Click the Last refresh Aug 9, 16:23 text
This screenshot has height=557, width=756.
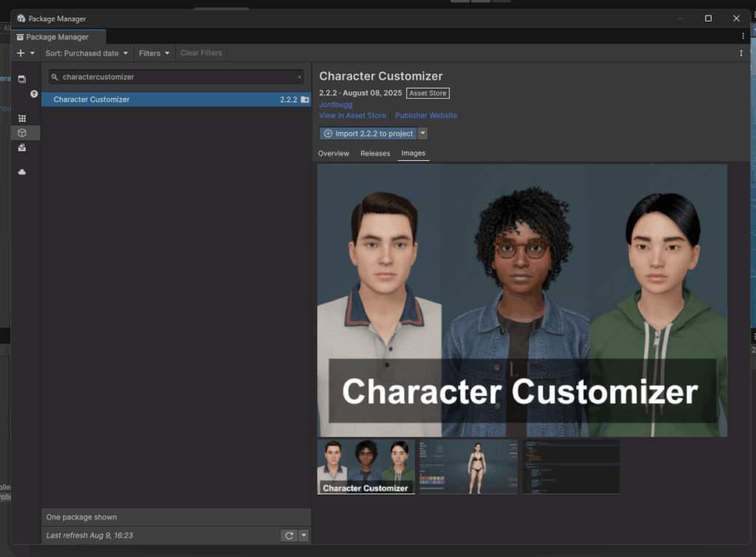(x=89, y=536)
